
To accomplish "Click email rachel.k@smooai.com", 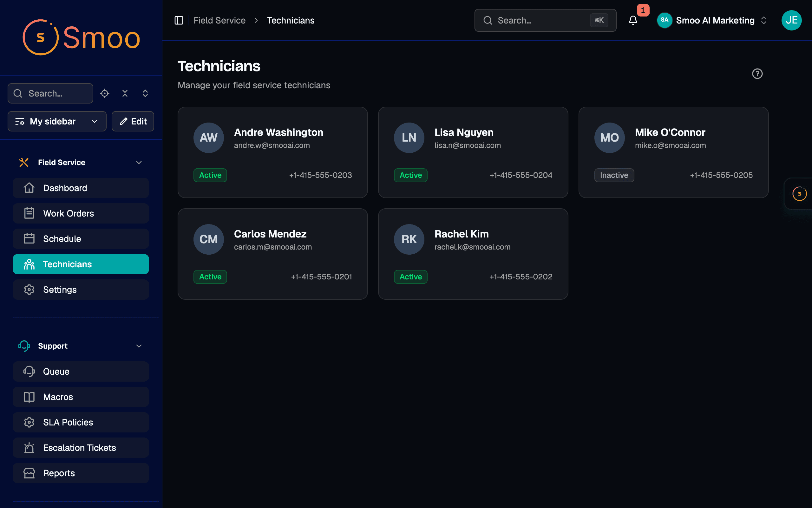I will coord(472,247).
